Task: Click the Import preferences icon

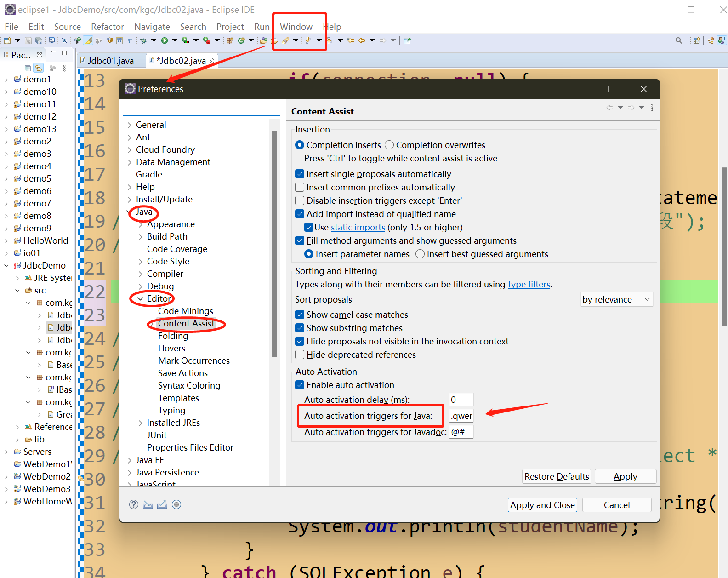Action: point(148,504)
